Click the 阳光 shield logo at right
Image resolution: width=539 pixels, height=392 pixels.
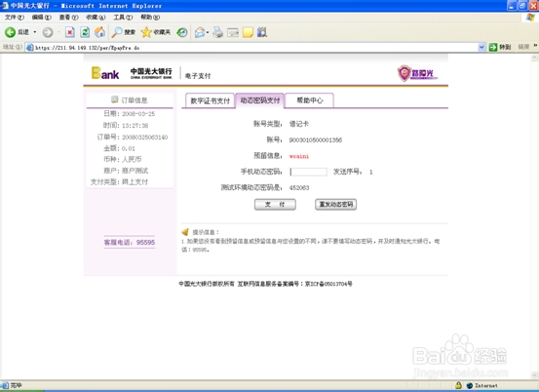point(417,73)
